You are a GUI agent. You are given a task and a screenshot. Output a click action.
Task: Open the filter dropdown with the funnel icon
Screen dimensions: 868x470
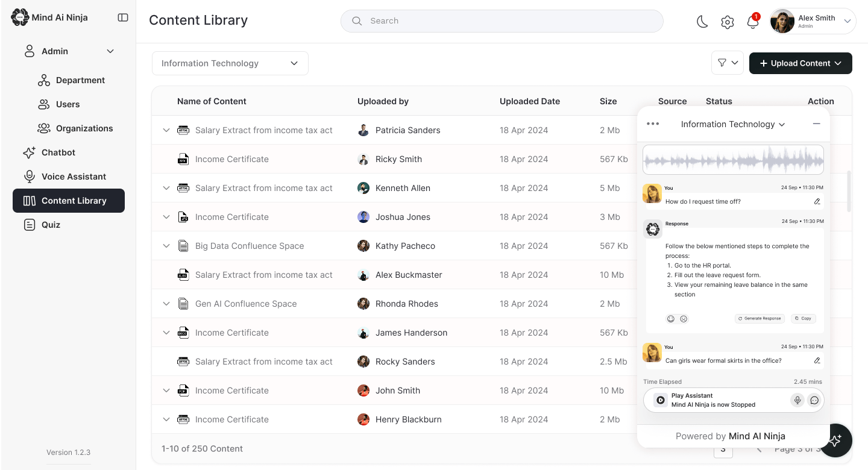pos(728,63)
